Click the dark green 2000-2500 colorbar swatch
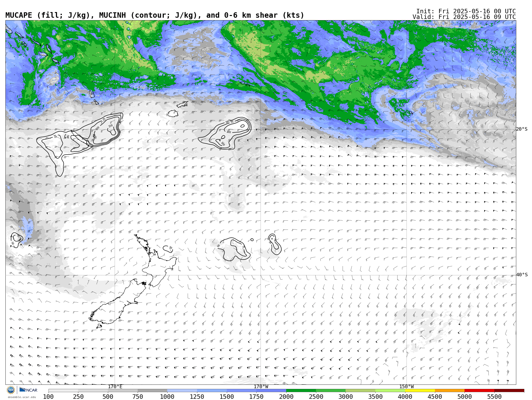The image size is (532, 400). [301, 391]
